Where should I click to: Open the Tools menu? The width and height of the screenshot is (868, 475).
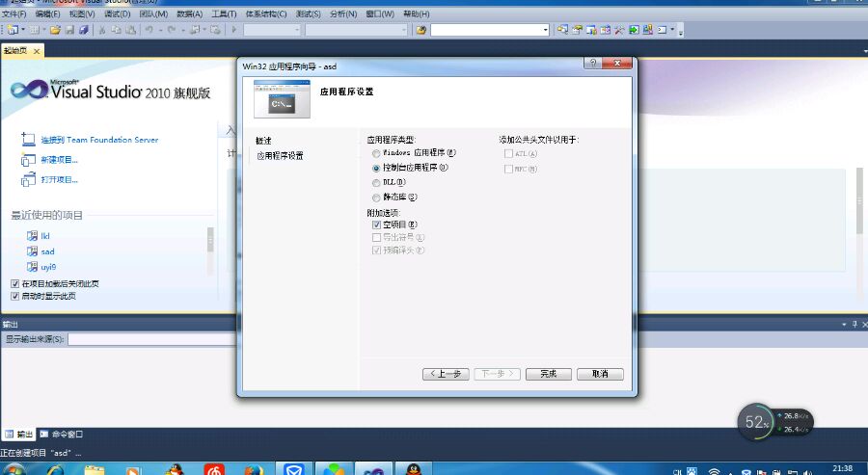224,13
